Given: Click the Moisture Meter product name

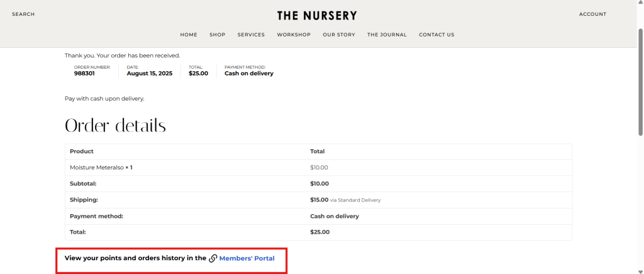Looking at the screenshot, I should (97, 168).
